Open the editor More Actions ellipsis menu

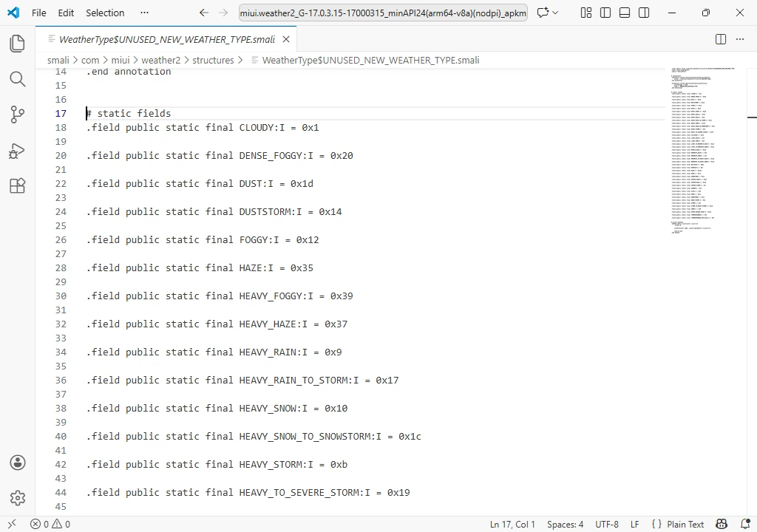click(x=740, y=39)
